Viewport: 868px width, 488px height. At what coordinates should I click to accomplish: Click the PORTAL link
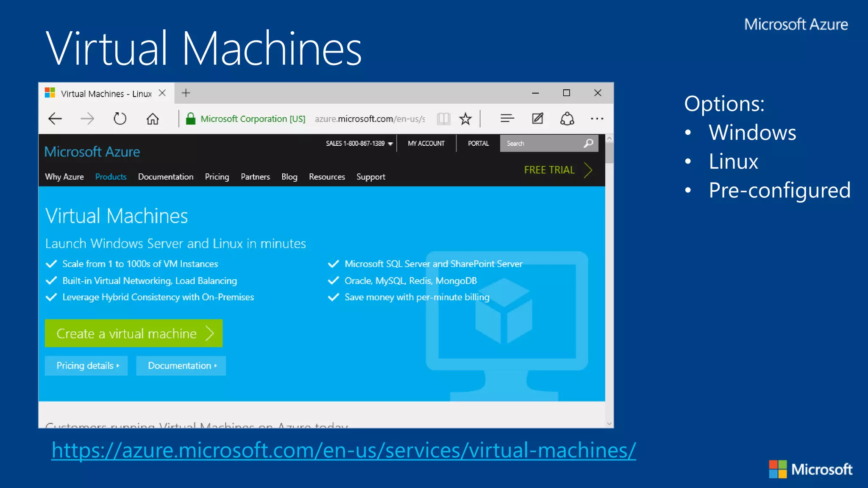pyautogui.click(x=478, y=144)
